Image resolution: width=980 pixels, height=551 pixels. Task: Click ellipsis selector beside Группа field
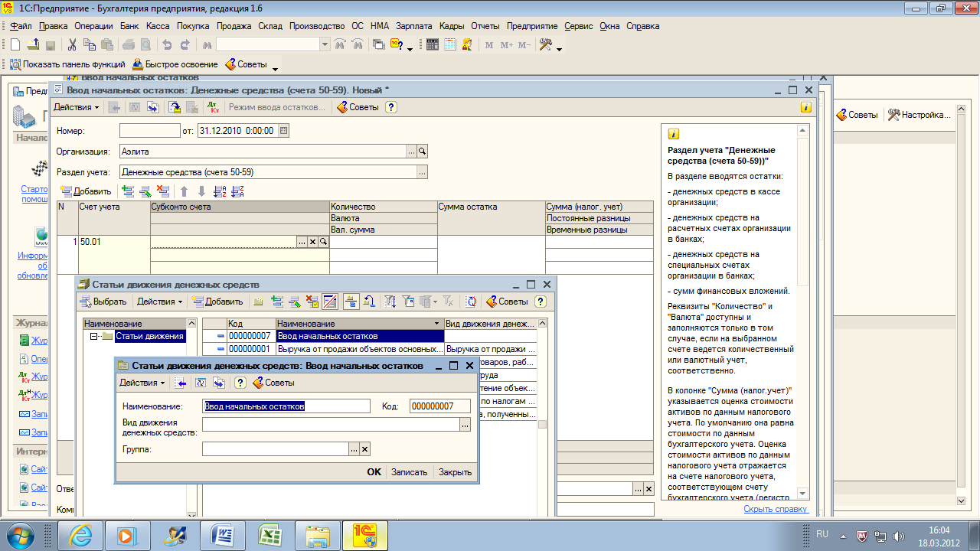tap(354, 449)
